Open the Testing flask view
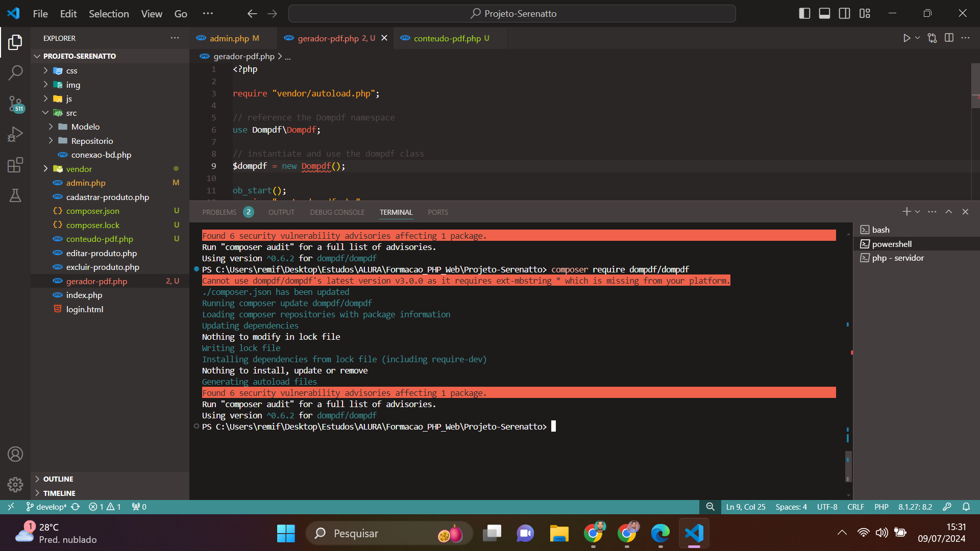This screenshot has height=551, width=980. pyautogui.click(x=15, y=195)
